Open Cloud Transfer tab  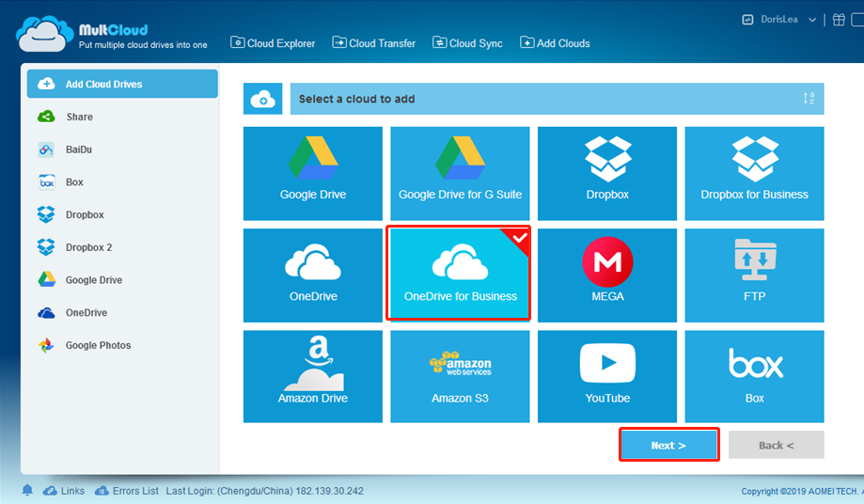(x=373, y=43)
